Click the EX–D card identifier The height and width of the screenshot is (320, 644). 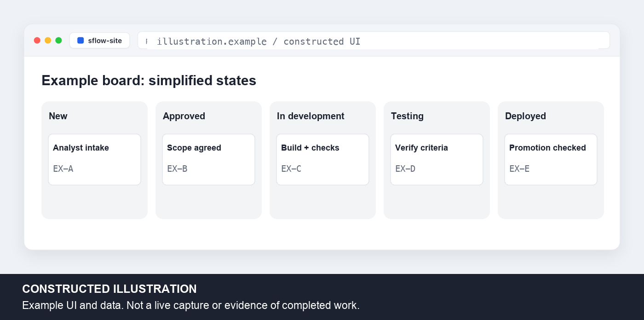(405, 169)
